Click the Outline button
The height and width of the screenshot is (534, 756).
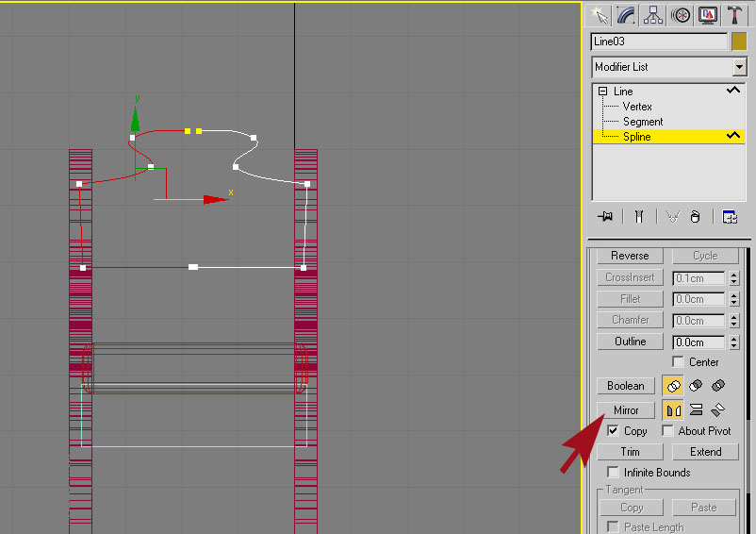pyautogui.click(x=630, y=342)
